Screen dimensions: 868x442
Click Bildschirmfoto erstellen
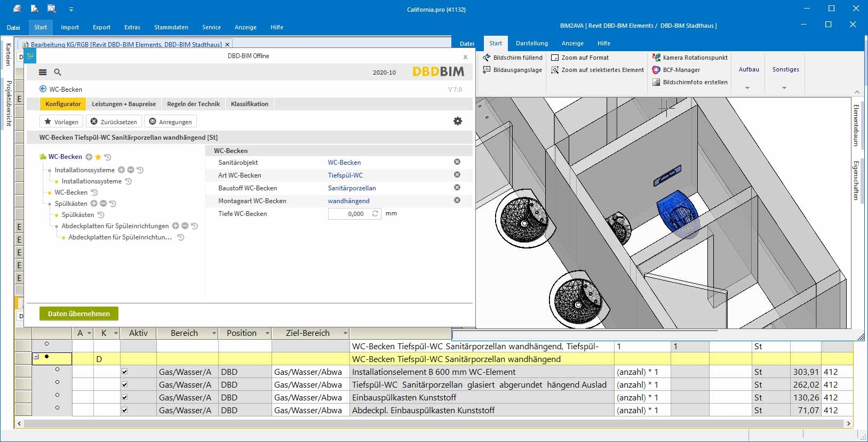[x=690, y=82]
